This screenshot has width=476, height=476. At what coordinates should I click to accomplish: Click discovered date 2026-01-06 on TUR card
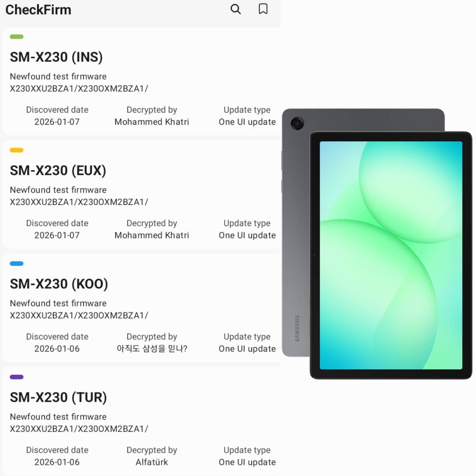[x=57, y=462]
